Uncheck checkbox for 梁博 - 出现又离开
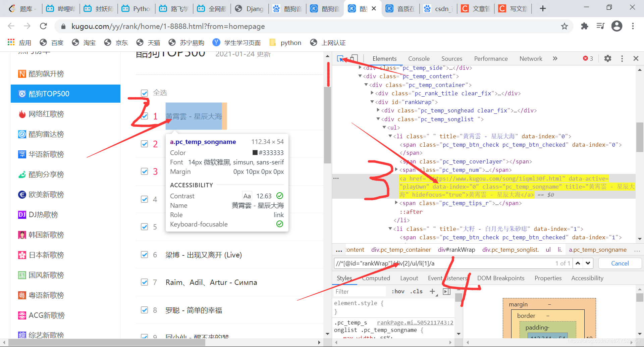The image size is (644, 347). (x=145, y=255)
